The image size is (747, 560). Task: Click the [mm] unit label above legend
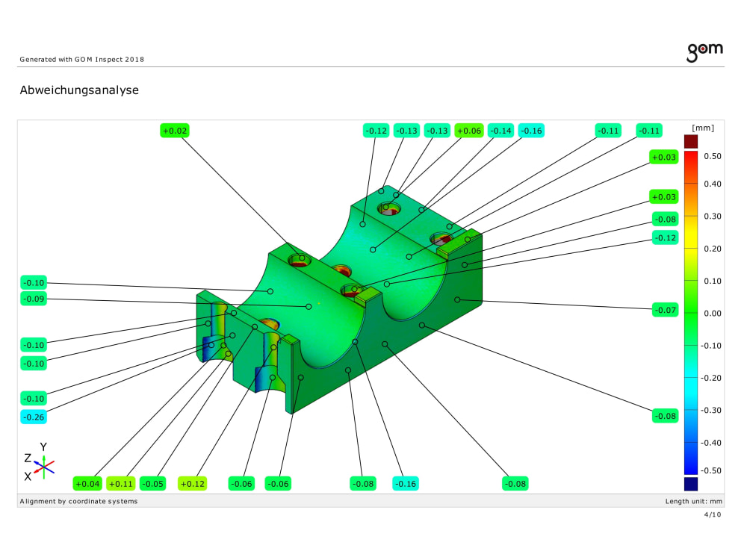[x=703, y=128]
